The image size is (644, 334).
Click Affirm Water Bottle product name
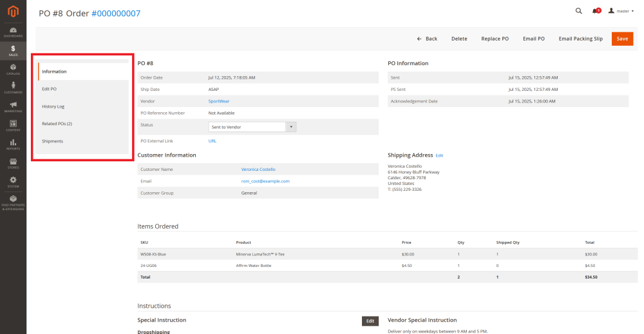point(254,266)
